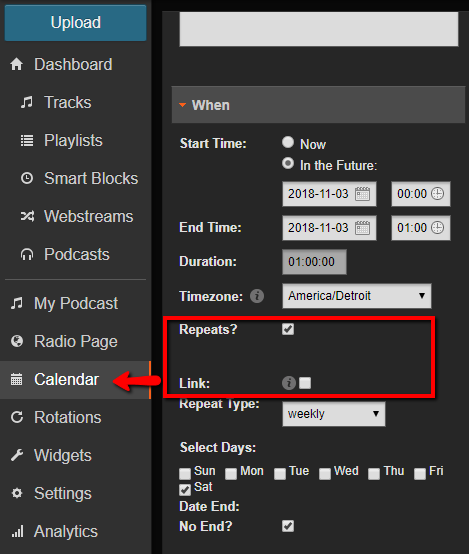Click the Podcasts headphones icon
Image resolution: width=469 pixels, height=554 pixels.
coord(27,254)
